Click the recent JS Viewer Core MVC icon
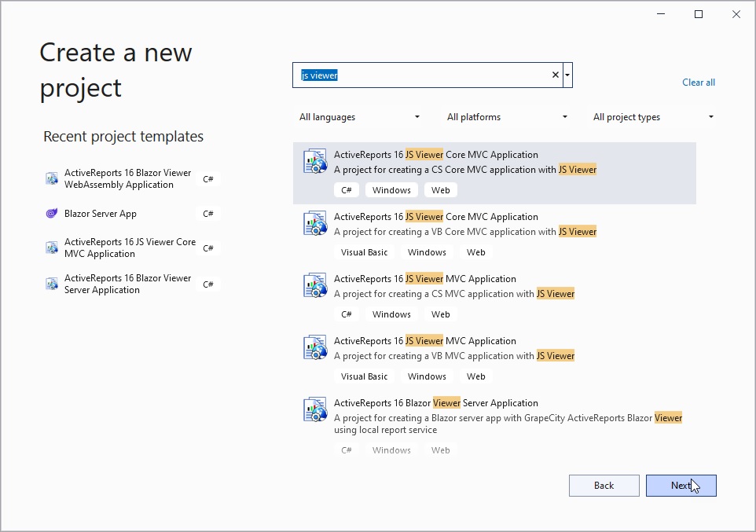This screenshot has height=532, width=756. click(x=52, y=248)
